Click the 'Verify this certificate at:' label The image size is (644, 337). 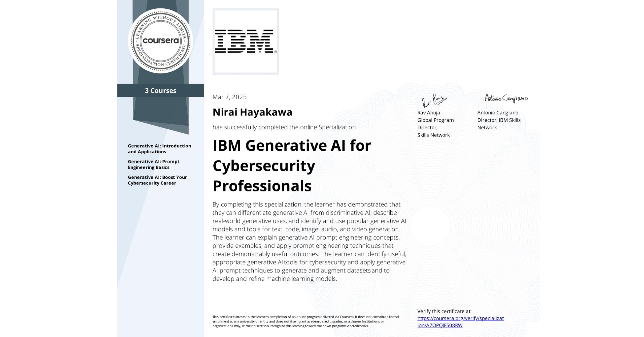pos(444,311)
